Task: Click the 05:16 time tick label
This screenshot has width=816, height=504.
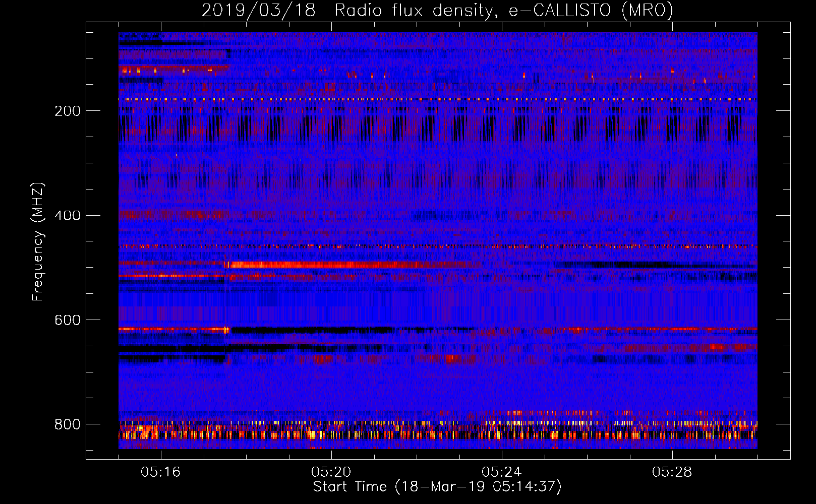Action: [x=161, y=472]
